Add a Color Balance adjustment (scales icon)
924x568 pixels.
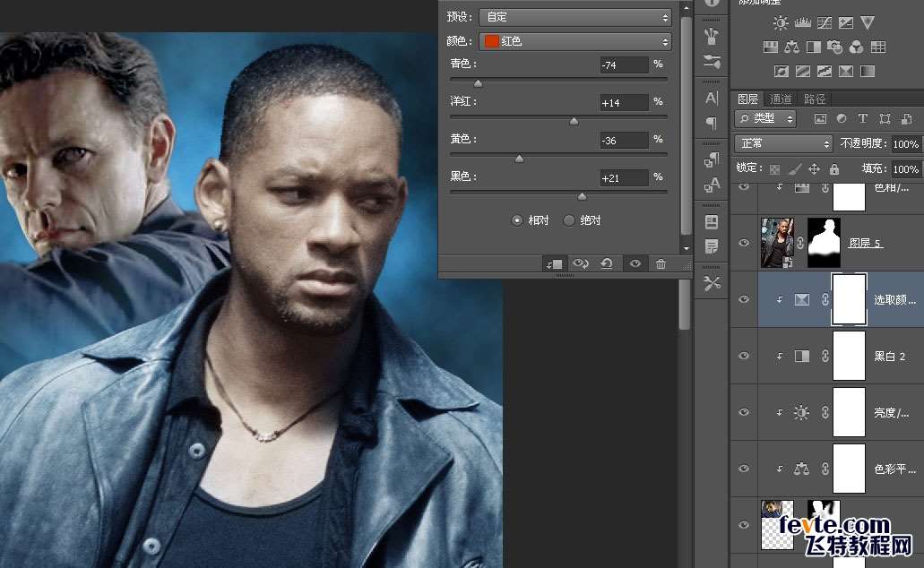click(x=792, y=47)
